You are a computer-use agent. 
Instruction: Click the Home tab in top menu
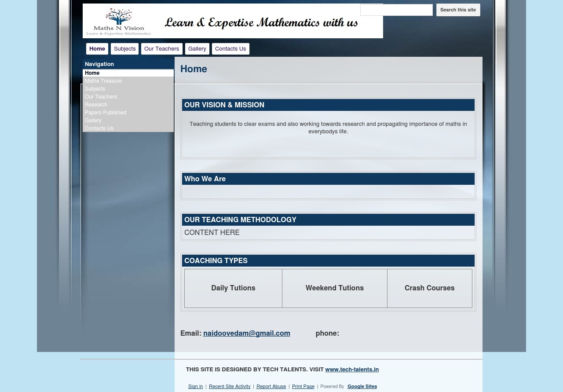point(97,49)
